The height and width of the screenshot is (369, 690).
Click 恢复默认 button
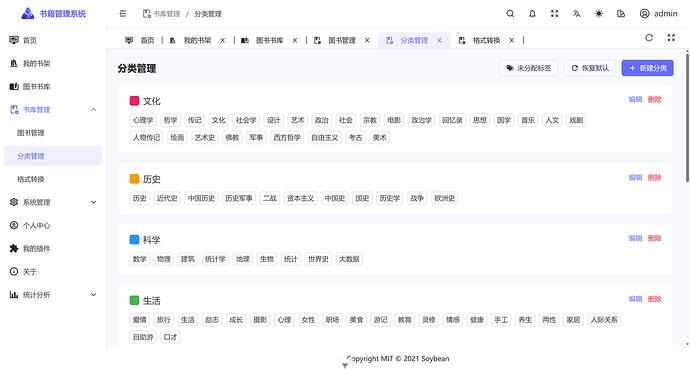(590, 68)
